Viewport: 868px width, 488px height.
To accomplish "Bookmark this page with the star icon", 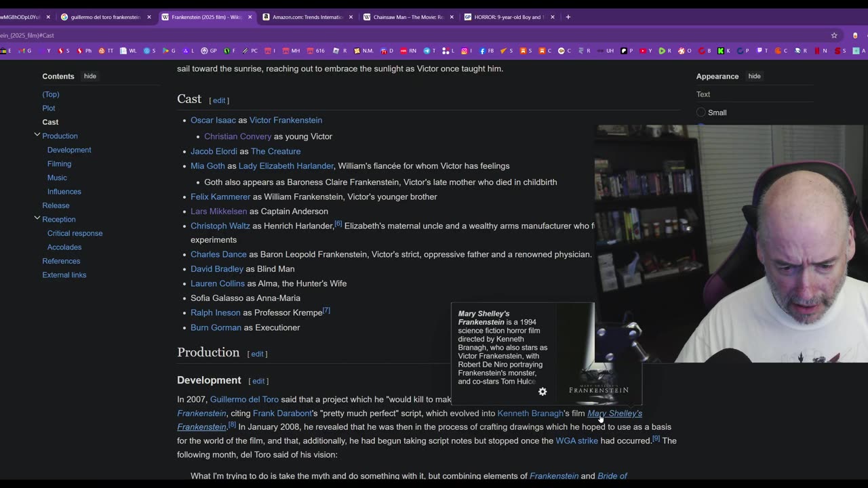I will click(834, 35).
